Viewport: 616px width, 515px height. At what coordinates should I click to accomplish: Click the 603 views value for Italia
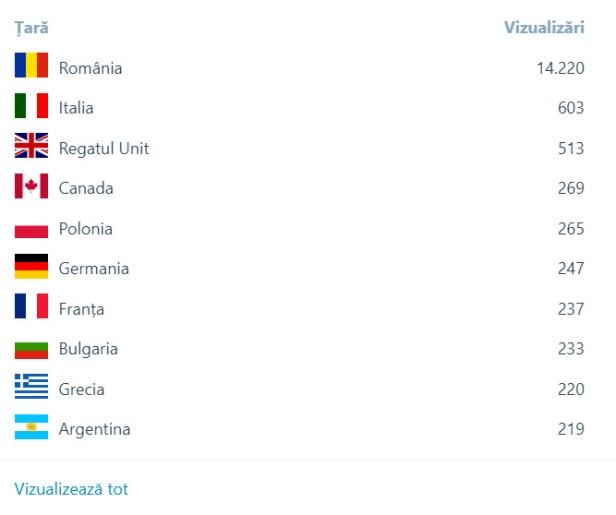coord(570,108)
